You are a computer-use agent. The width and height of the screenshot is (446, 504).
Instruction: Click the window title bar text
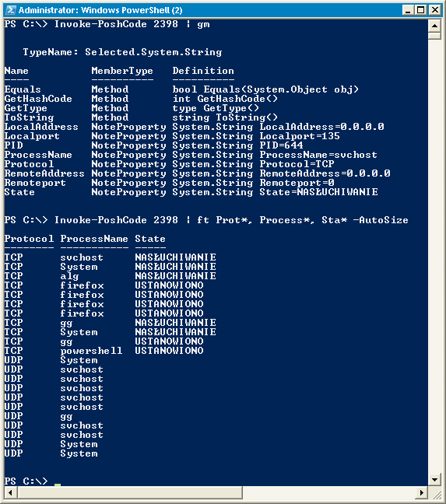click(100, 10)
